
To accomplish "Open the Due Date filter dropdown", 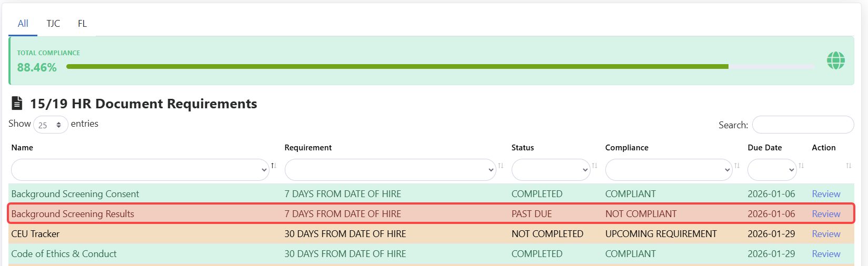I will pyautogui.click(x=772, y=170).
